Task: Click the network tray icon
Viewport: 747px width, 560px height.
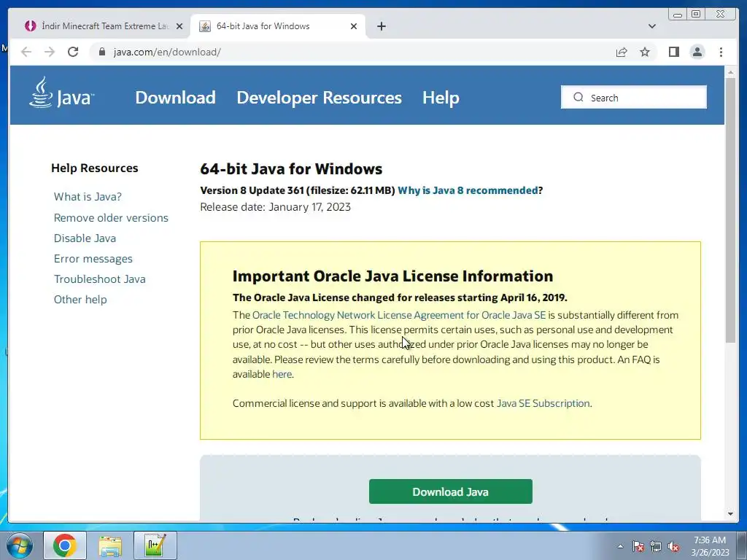Action: tap(656, 546)
